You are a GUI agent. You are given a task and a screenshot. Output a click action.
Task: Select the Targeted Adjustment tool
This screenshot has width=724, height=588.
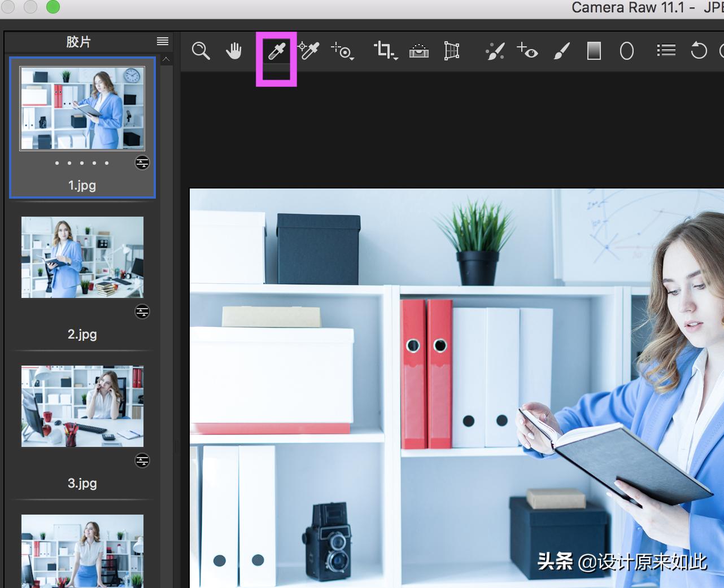pos(342,51)
